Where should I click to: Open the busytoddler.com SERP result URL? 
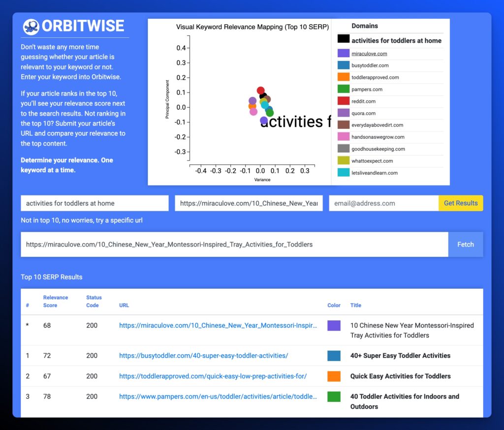tap(203, 356)
